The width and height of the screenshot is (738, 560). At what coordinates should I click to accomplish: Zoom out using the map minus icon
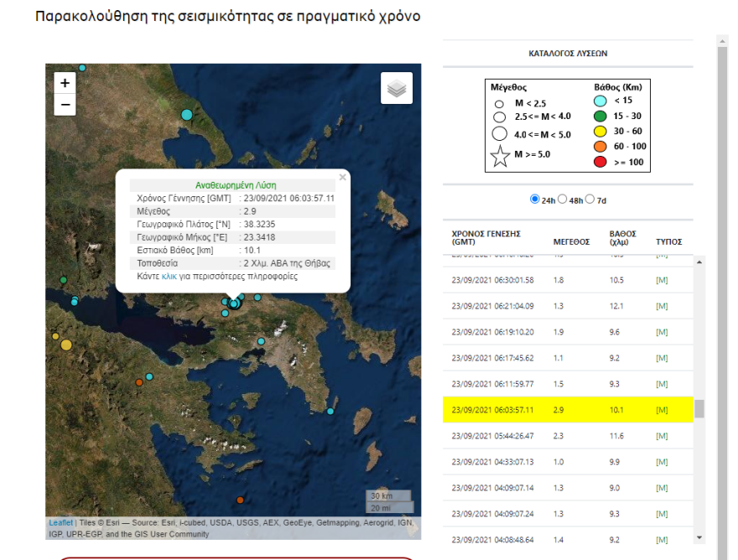pyautogui.click(x=64, y=105)
